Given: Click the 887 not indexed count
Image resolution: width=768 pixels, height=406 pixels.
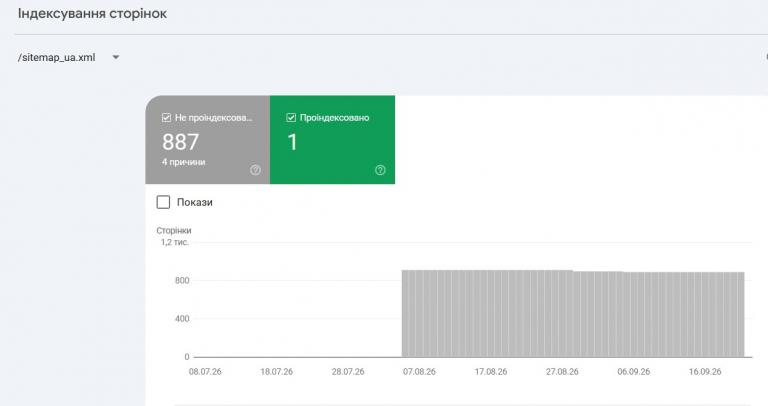Looking at the screenshot, I should click(x=180, y=142).
